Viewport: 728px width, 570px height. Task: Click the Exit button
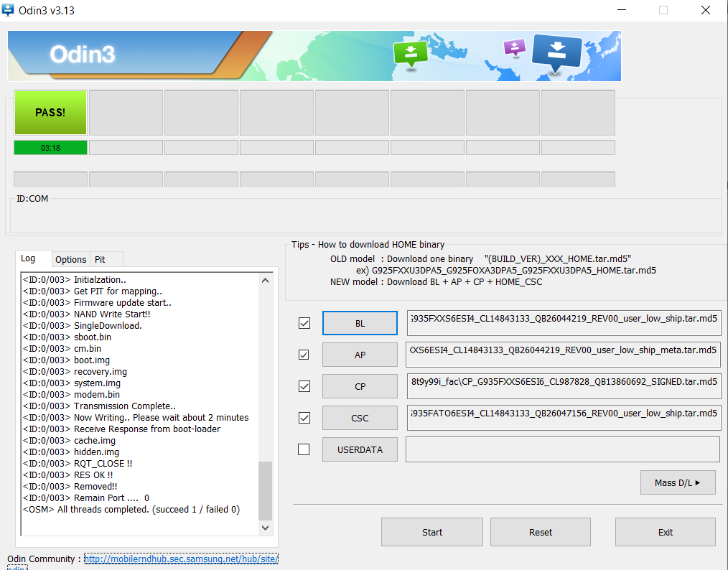[666, 532]
